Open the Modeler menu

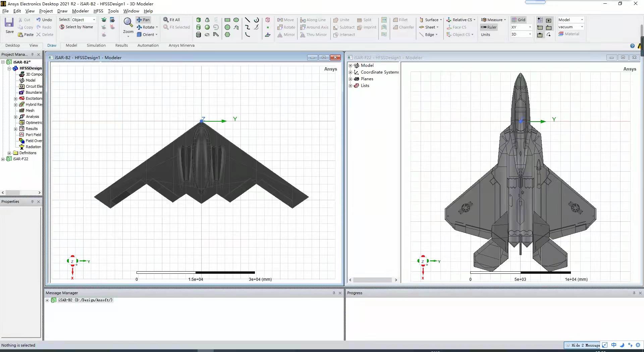point(80,11)
